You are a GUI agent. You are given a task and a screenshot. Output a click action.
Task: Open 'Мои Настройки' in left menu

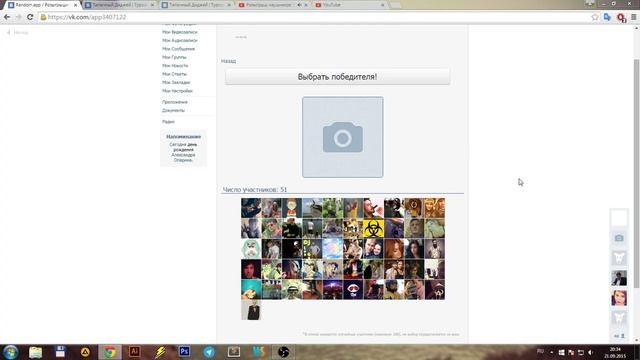177,91
